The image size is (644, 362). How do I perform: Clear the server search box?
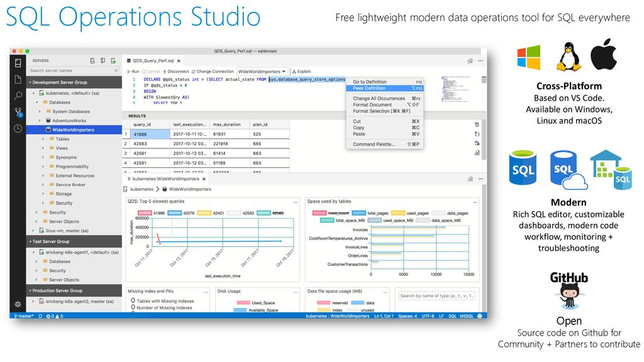point(116,70)
